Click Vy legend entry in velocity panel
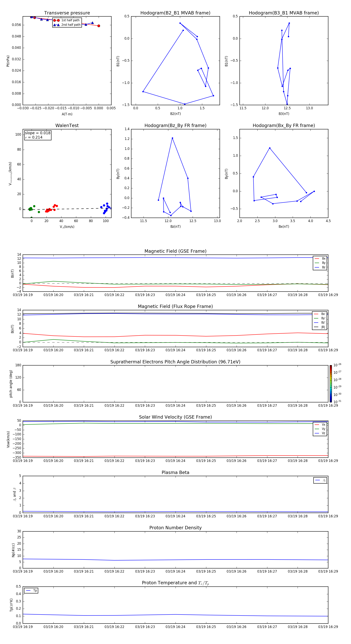The width and height of the screenshot is (351, 644). (x=320, y=429)
